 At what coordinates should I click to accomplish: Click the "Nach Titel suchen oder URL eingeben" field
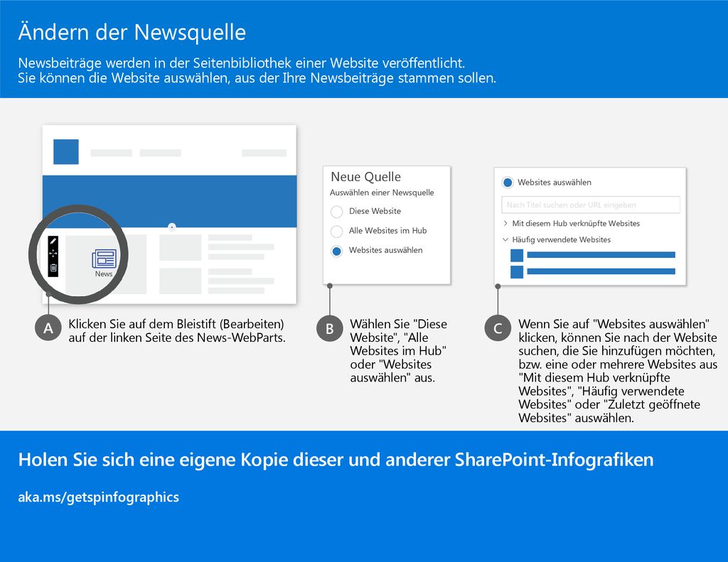[591, 205]
